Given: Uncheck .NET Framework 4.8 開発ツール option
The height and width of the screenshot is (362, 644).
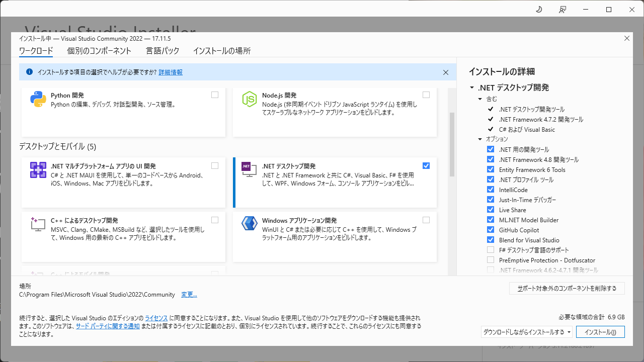Looking at the screenshot, I should [491, 159].
